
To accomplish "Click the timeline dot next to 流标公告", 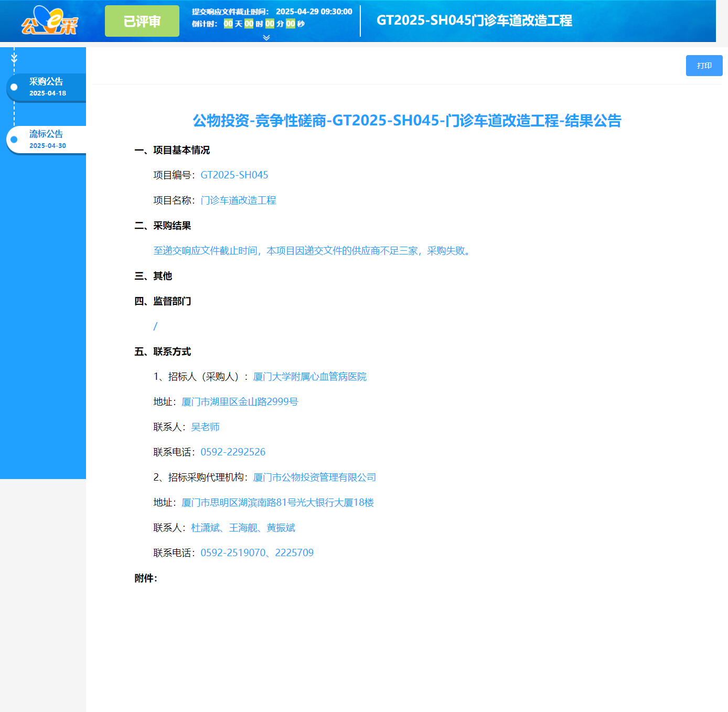I will 14,140.
